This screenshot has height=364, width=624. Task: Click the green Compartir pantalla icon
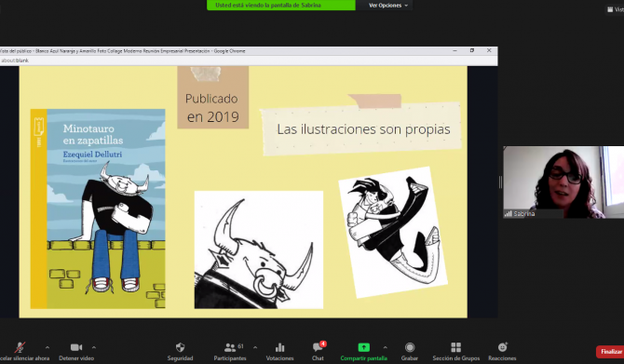point(364,347)
